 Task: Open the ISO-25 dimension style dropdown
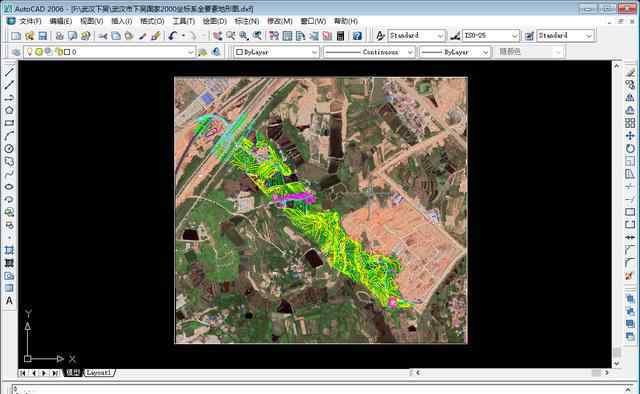tap(491, 36)
